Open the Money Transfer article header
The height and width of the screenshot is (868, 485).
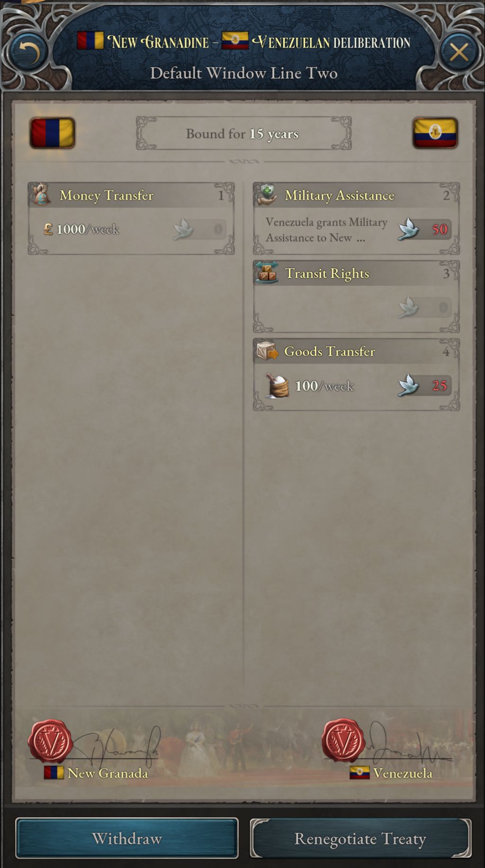click(131, 195)
